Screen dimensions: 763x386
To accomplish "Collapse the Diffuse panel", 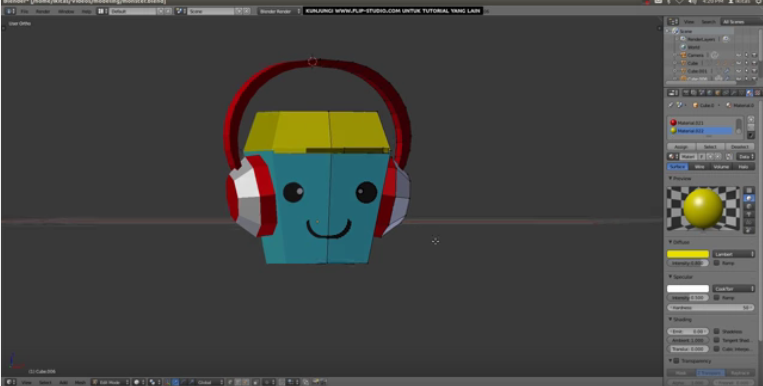I will [x=671, y=242].
